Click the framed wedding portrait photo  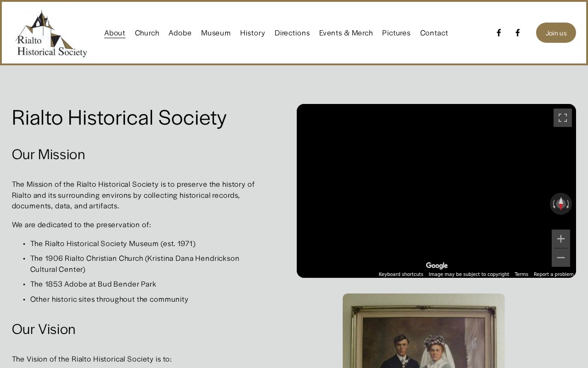pos(424,331)
